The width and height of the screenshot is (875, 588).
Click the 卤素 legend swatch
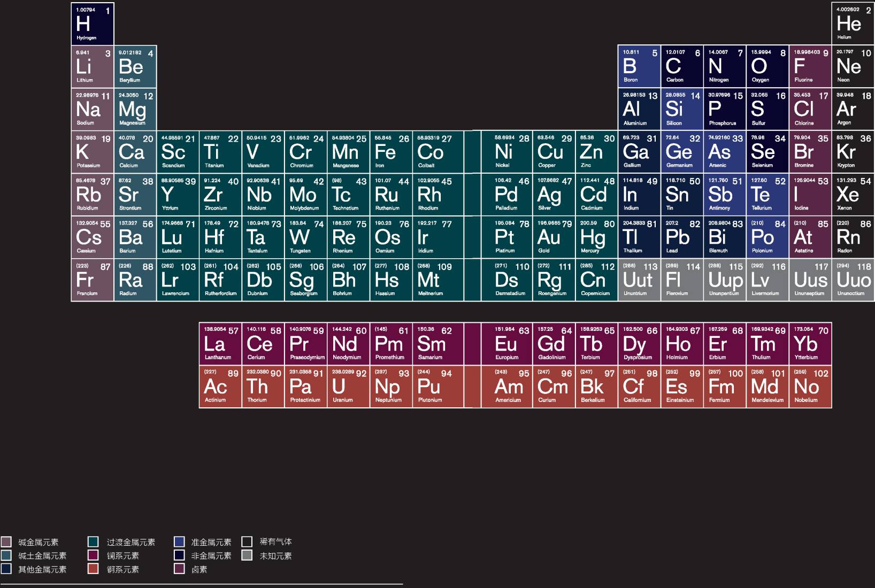(180, 568)
